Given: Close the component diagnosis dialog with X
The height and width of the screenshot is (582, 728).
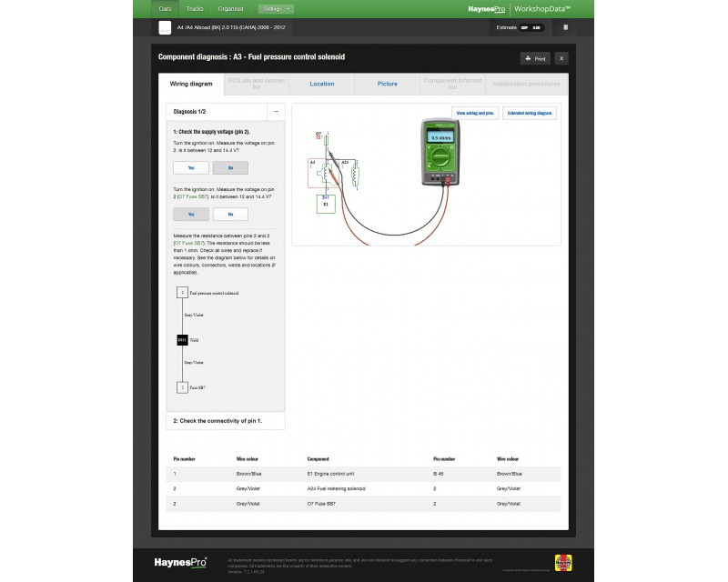Looking at the screenshot, I should [561, 58].
